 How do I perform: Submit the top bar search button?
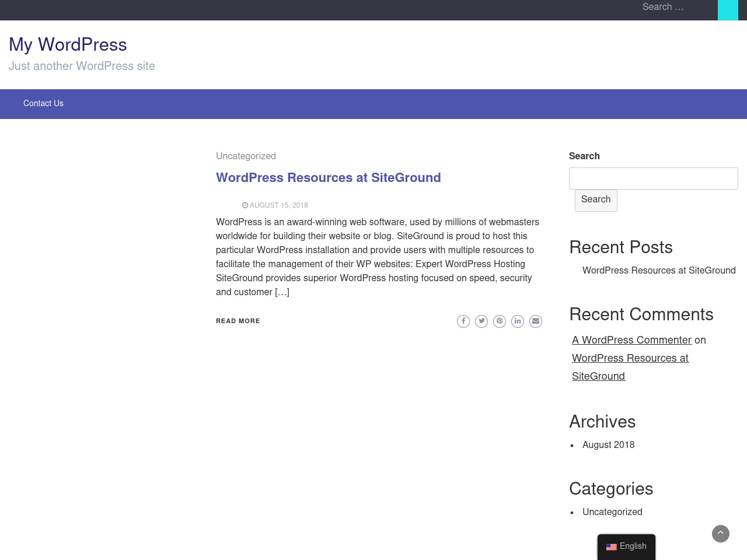click(x=728, y=9)
